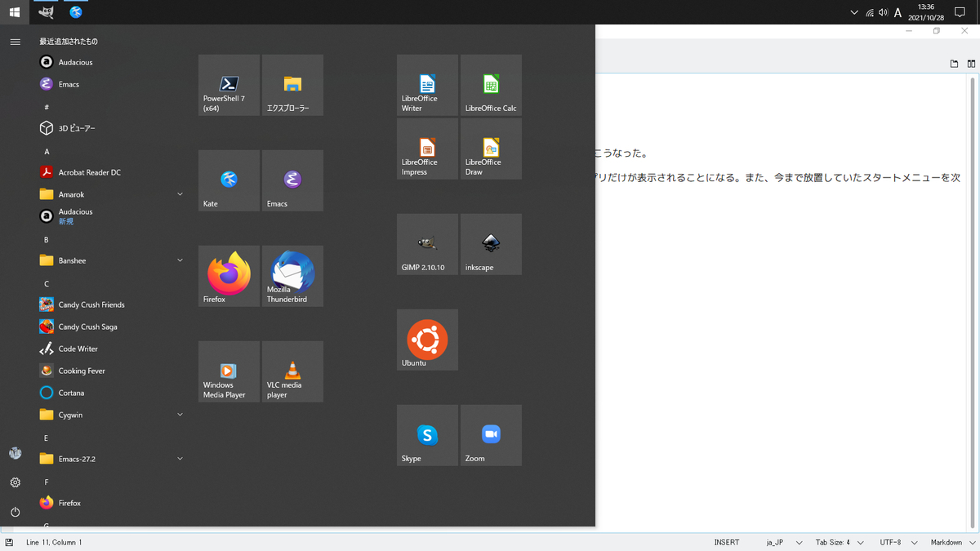Open Emacs under recently added
Viewport: 980px width, 551px height.
pos(110,84)
